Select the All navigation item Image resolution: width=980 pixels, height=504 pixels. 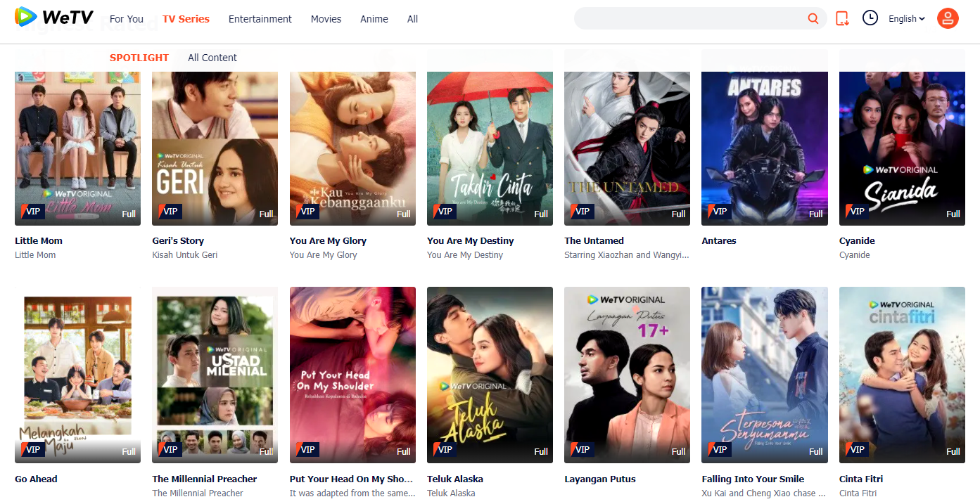point(412,19)
